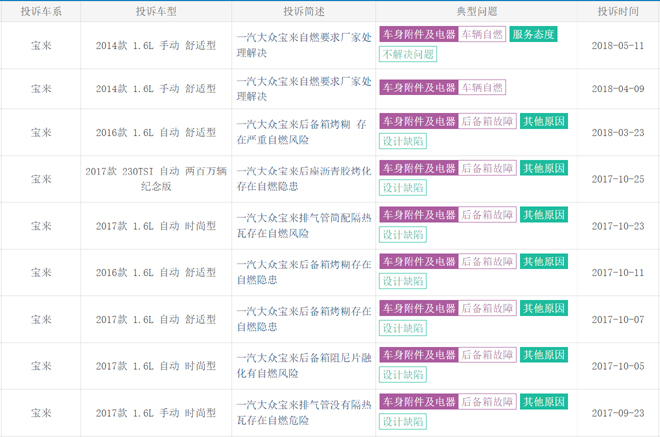Viewport: 660px width, 437px height.
Task: Select the date cell '2018-05-11'
Action: (x=618, y=45)
